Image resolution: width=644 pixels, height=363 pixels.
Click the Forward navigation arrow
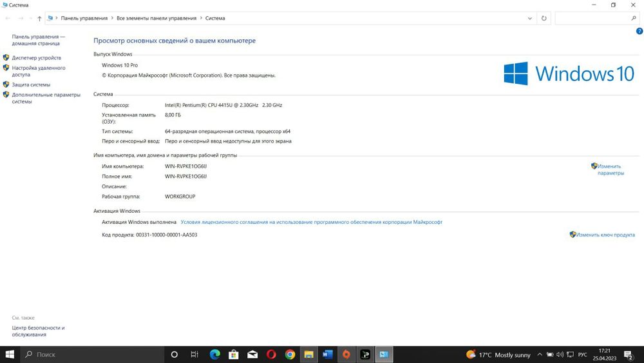(21, 18)
